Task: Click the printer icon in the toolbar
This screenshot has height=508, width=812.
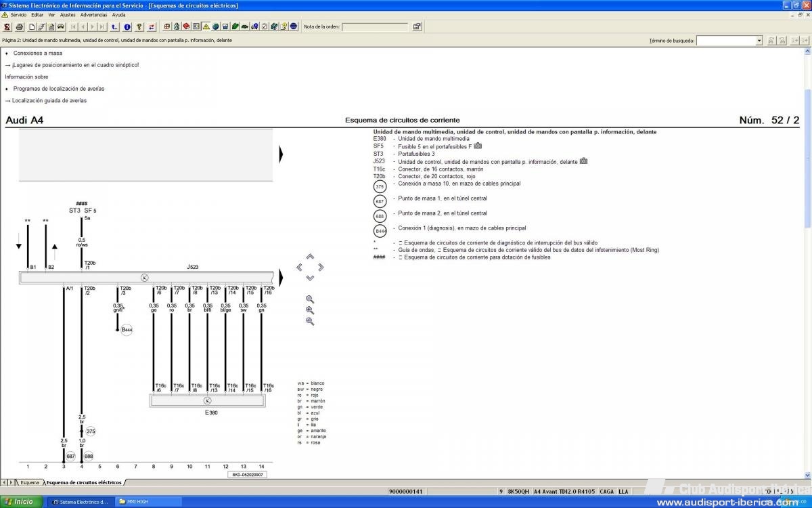Action: (x=20, y=27)
